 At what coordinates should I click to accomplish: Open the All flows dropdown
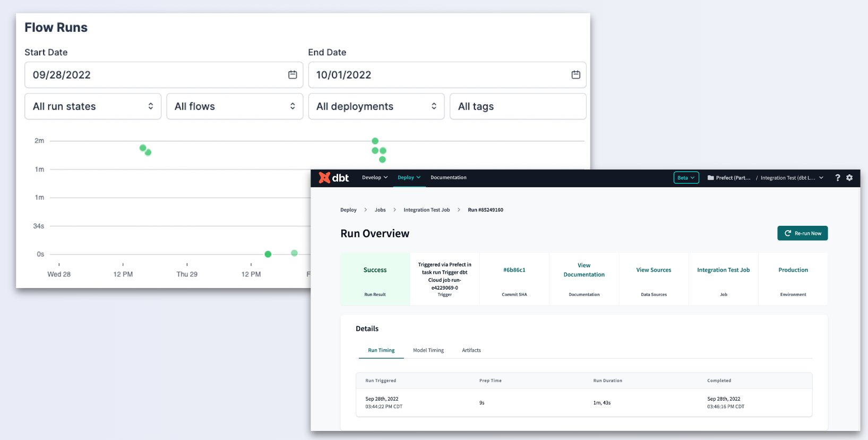235,106
